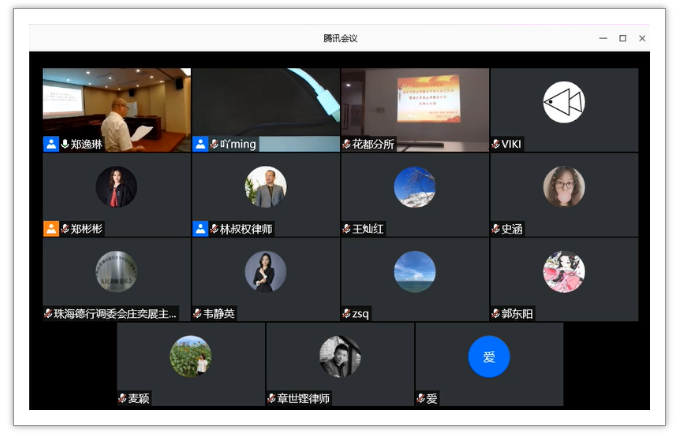Select 花都分所 projector screen video tile

pyautogui.click(x=415, y=110)
